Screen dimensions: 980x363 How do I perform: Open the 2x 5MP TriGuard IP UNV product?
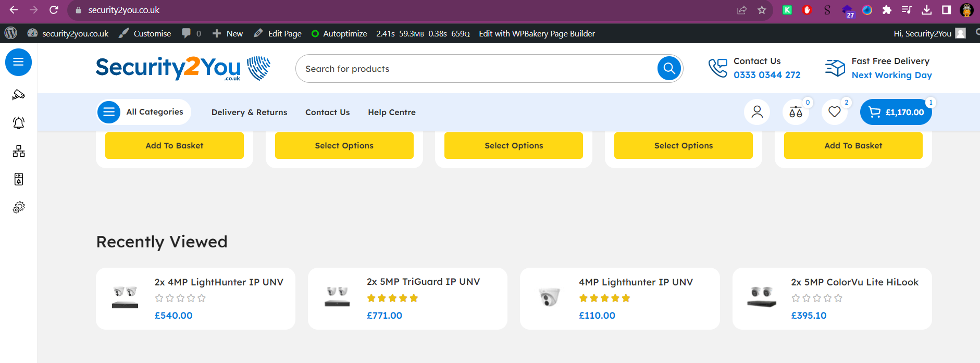tap(423, 282)
